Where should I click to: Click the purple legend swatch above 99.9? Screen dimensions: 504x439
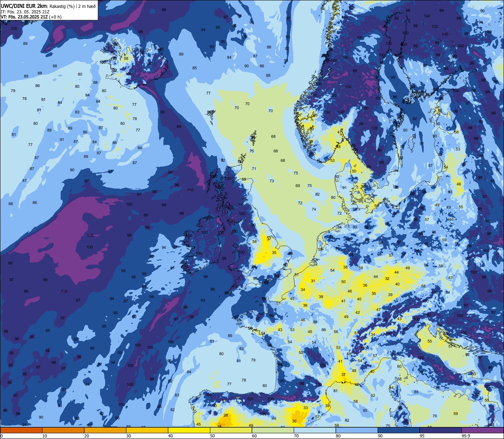coord(483,430)
